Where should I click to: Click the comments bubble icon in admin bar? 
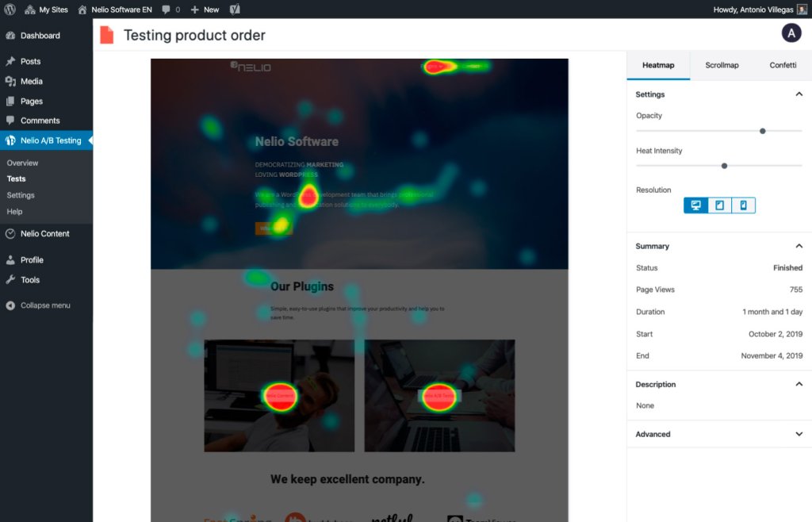tap(166, 10)
